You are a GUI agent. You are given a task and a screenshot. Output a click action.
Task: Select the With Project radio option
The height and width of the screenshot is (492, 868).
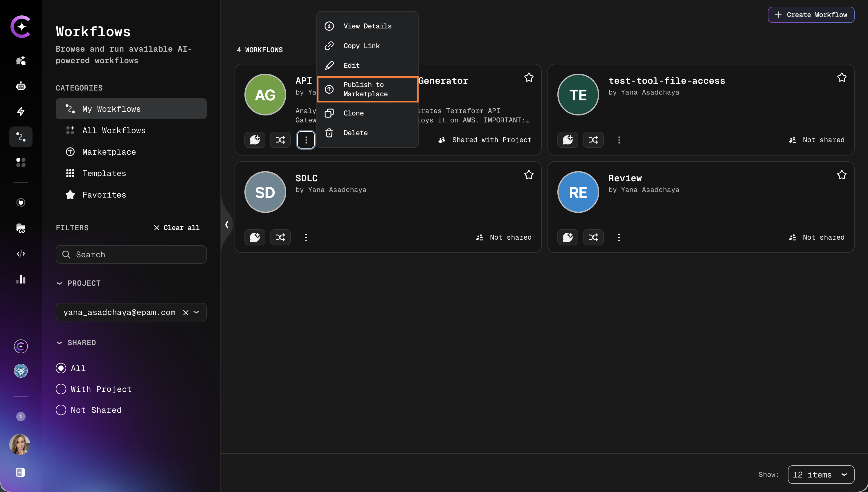coord(61,389)
